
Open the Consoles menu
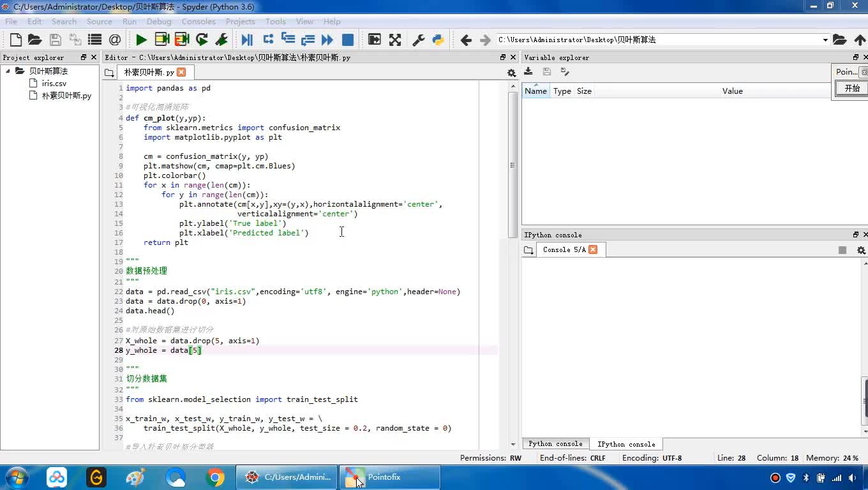pyautogui.click(x=198, y=21)
